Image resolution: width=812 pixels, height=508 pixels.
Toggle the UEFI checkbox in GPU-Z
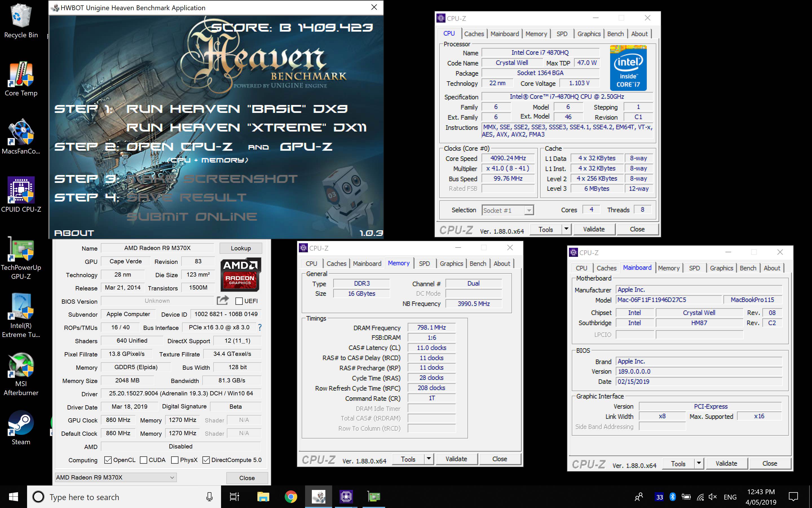(239, 301)
